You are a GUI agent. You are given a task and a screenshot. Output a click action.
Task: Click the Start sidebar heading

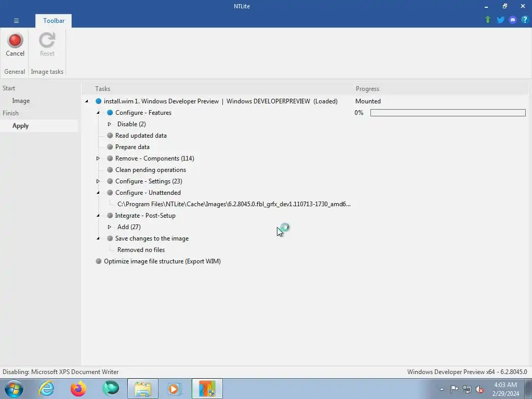pyautogui.click(x=9, y=88)
